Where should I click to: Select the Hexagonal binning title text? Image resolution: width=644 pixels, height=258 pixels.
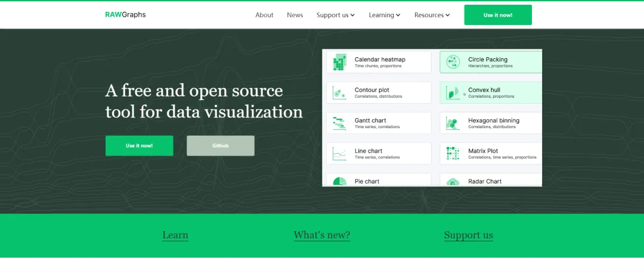494,120
